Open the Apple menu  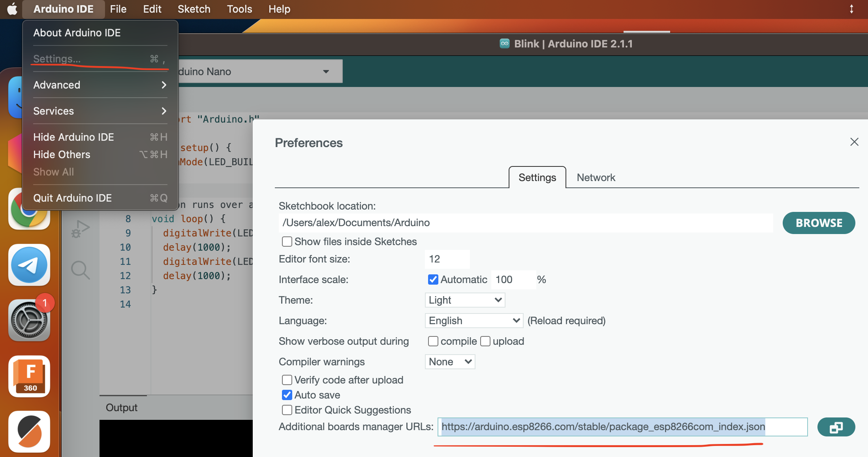[x=12, y=9]
